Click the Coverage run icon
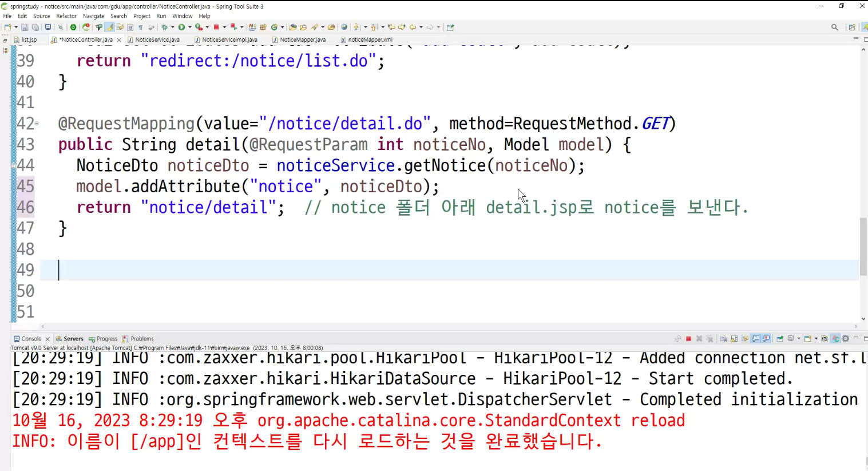This screenshot has height=471, width=868. [198, 27]
